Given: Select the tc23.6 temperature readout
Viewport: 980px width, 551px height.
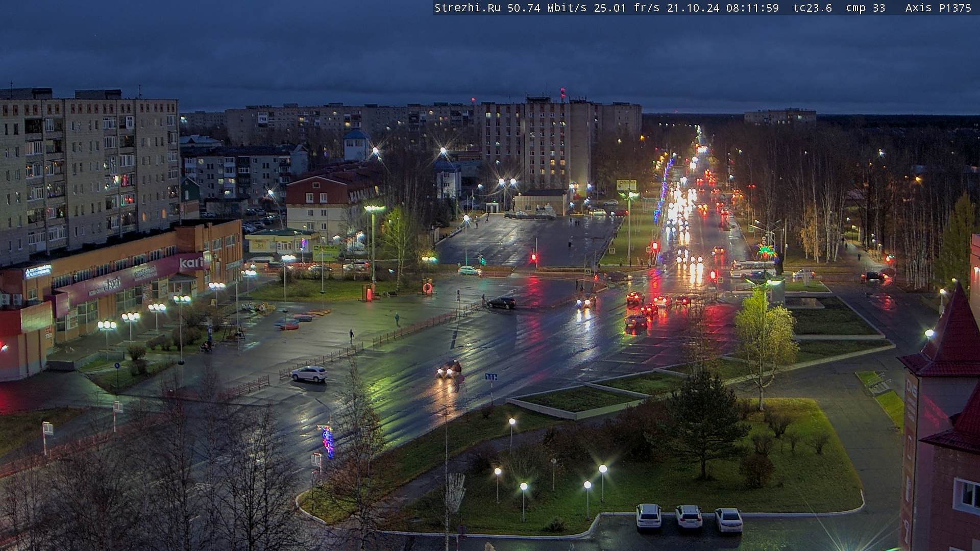Looking at the screenshot, I should coord(813,8).
